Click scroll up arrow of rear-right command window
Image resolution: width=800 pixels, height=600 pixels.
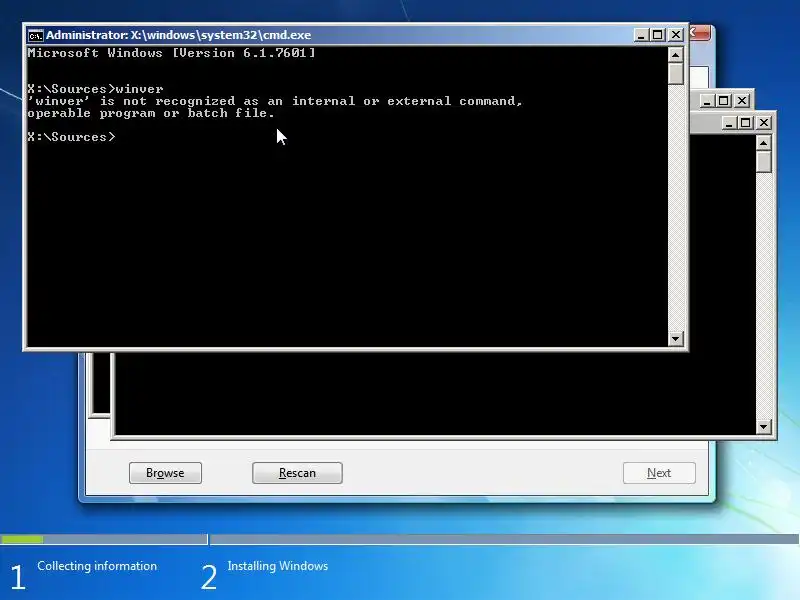click(763, 143)
